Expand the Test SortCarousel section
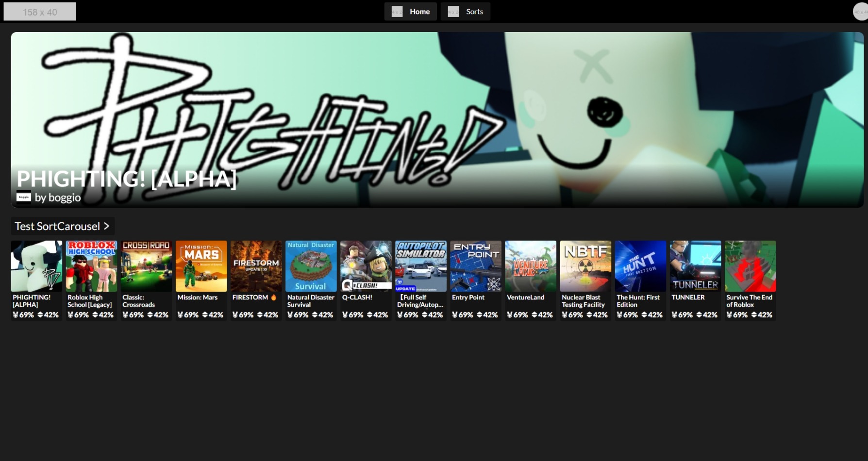Screen dimensions: 868x461 (x=63, y=226)
